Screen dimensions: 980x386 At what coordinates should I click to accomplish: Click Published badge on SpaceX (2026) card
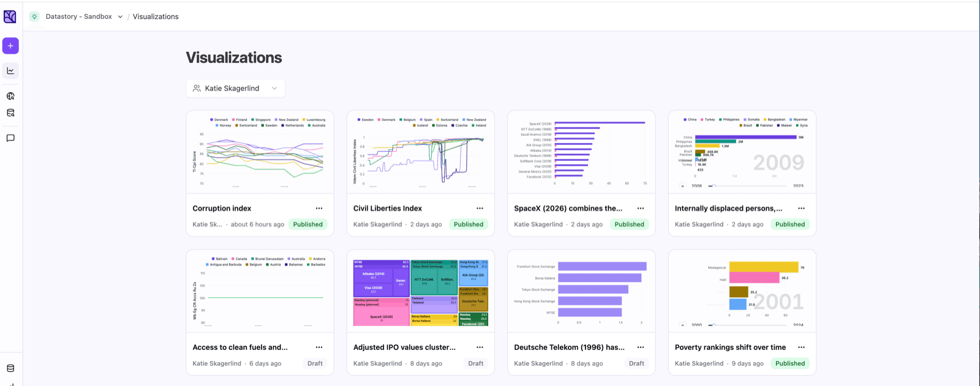pyautogui.click(x=629, y=225)
